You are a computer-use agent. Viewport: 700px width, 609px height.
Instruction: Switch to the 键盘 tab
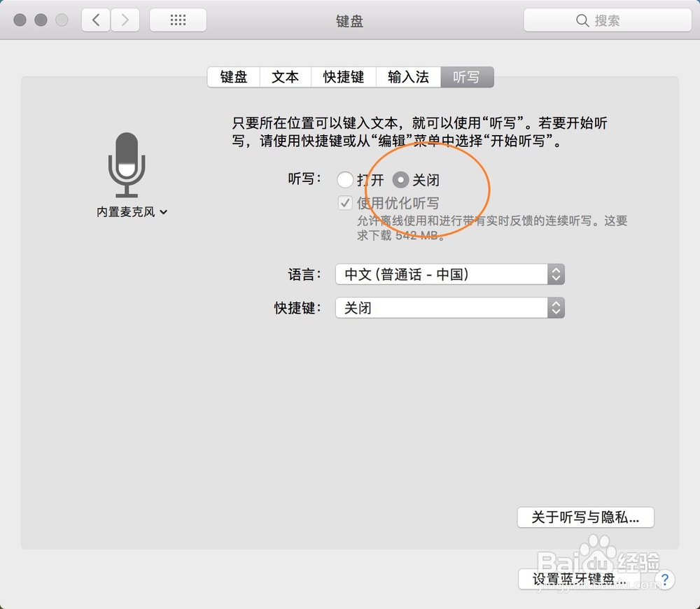pos(233,77)
